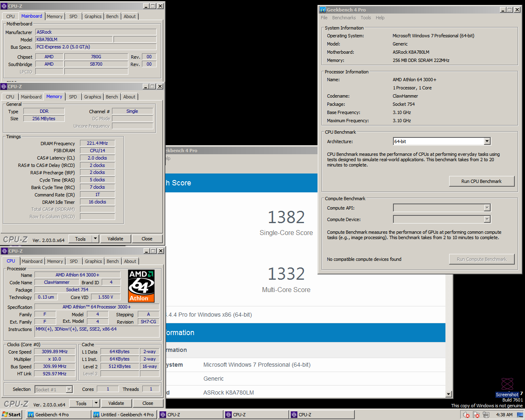Click the Southbridge SB700 field
The height and width of the screenshot is (420, 525).
coord(96,64)
